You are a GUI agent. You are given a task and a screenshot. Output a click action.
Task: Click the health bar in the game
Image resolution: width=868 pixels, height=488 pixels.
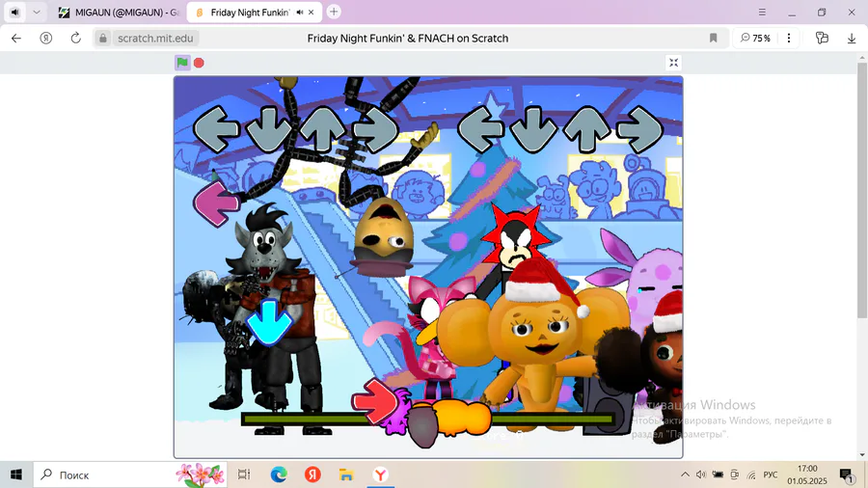tap(428, 420)
